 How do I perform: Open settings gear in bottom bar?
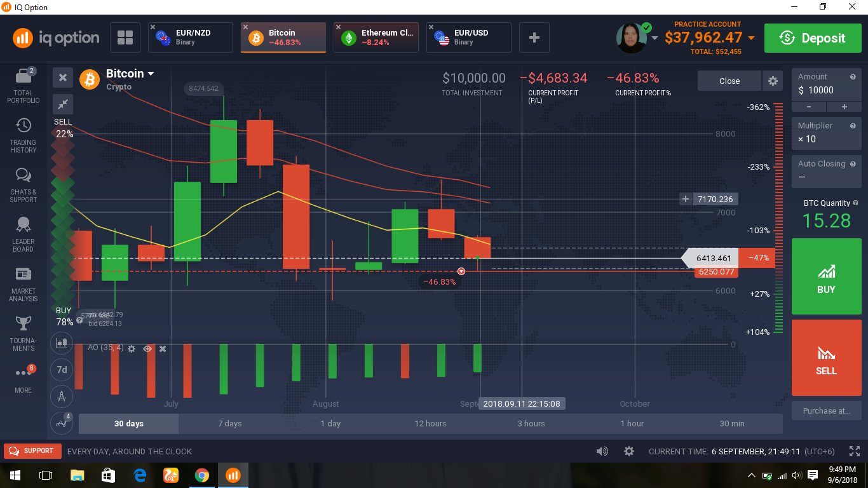tap(629, 451)
